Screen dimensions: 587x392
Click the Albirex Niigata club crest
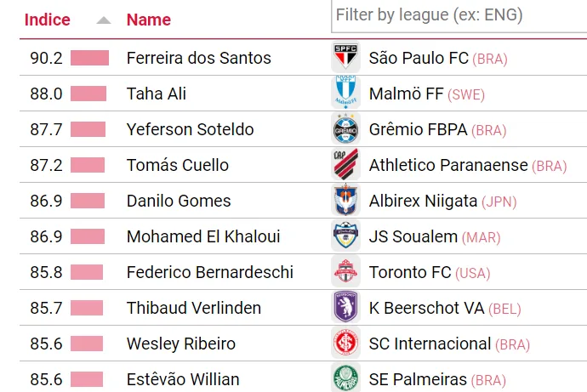pos(345,201)
